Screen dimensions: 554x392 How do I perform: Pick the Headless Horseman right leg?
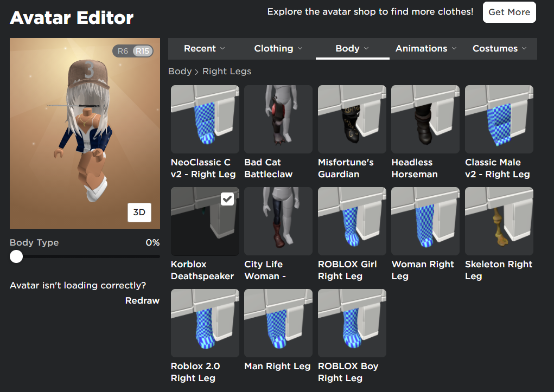point(425,119)
